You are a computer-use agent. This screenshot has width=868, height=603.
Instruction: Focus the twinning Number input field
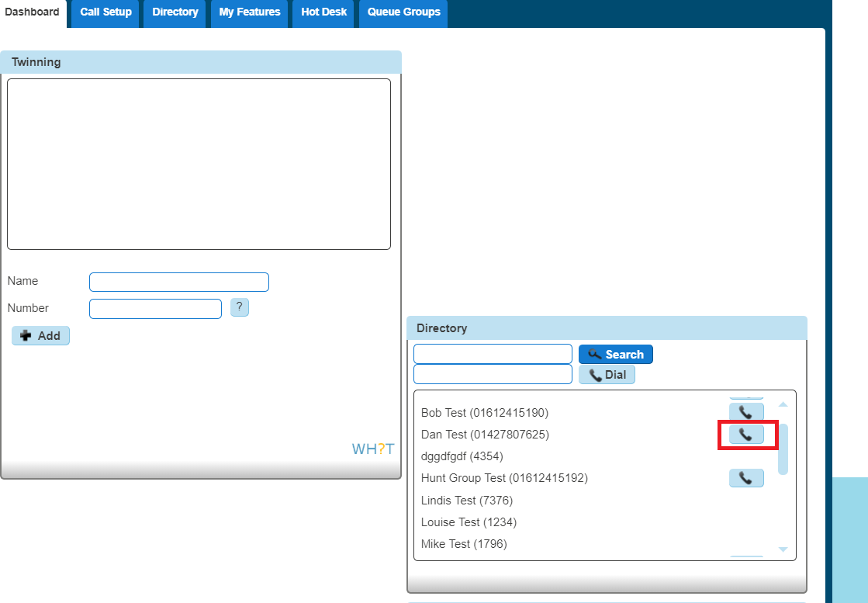pos(155,309)
